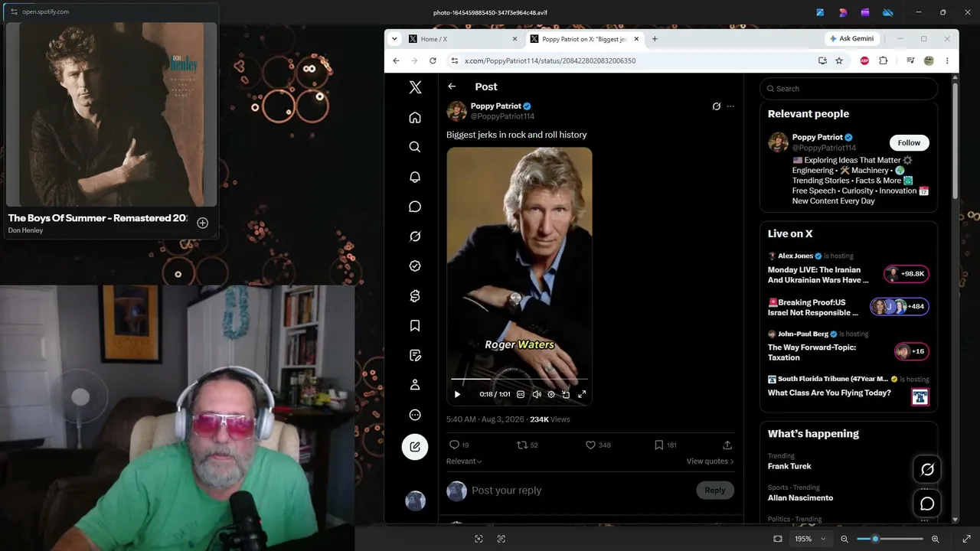This screenshot has width=980, height=551.
Task: Open floating messages chat button
Action: tap(927, 504)
